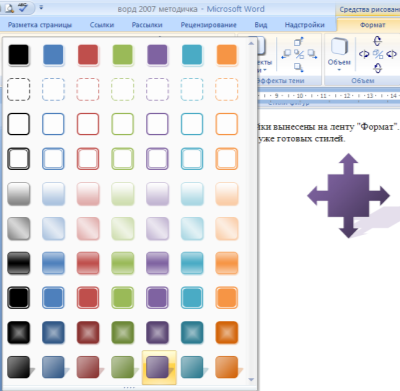Choose solid green fill style, first row
Screen dimensions: 400x391
tap(122, 55)
